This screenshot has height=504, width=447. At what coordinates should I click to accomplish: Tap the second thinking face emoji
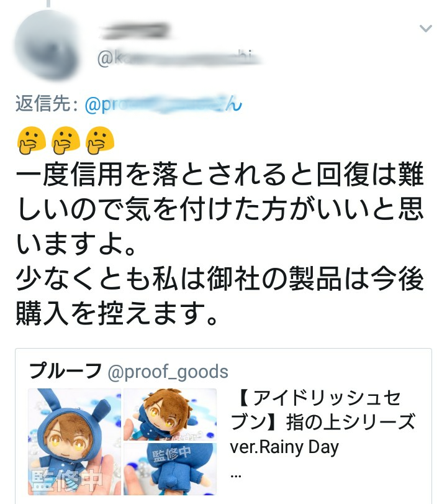(66, 140)
